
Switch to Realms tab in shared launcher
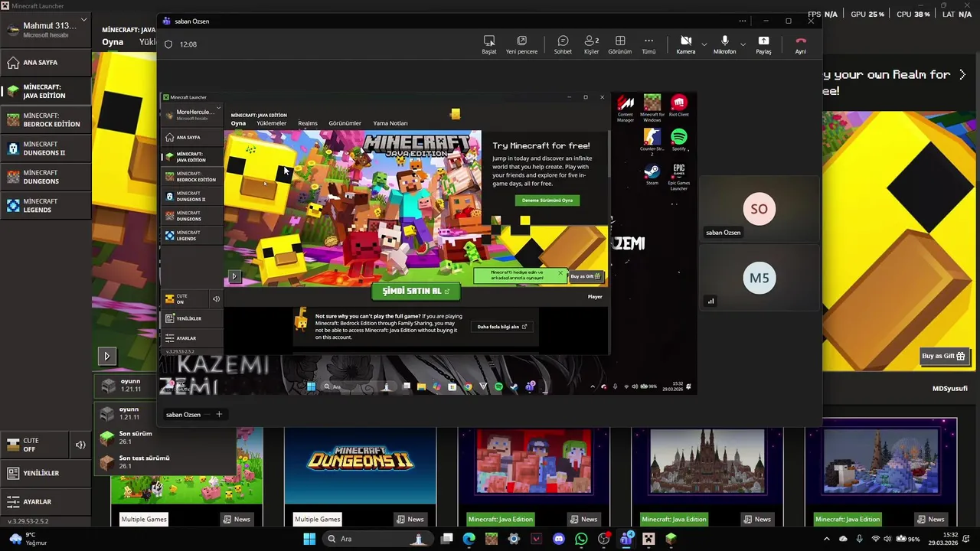click(307, 123)
